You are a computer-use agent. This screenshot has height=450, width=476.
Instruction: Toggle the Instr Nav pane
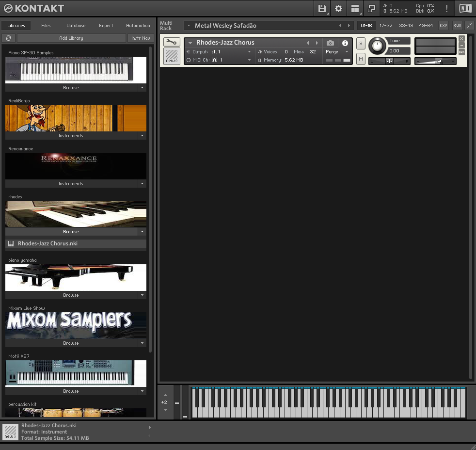[141, 38]
